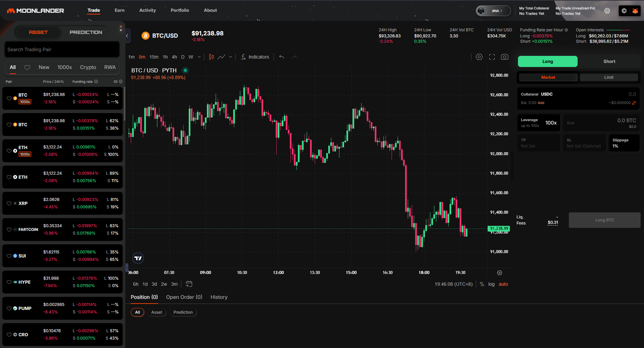
Task: Switch to the Short order tab
Action: coord(609,61)
